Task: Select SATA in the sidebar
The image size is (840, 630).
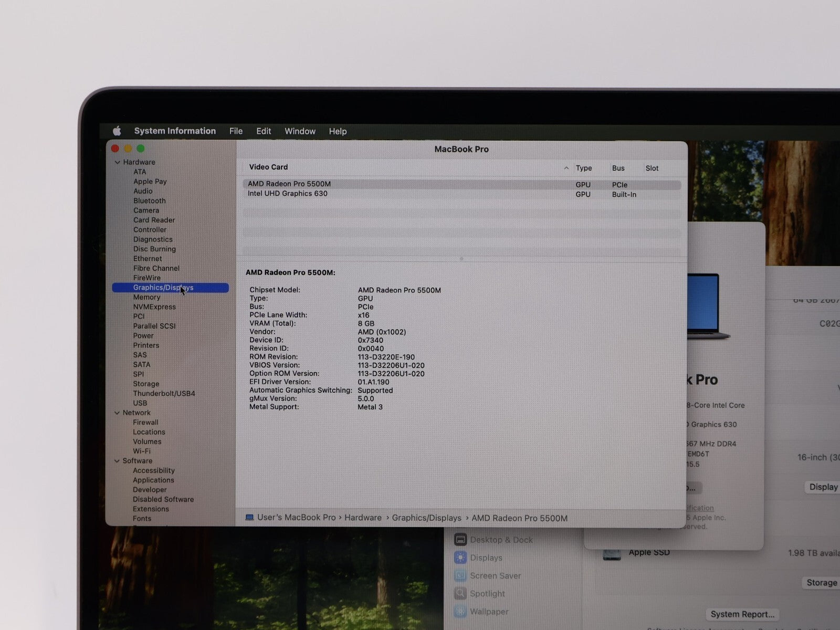Action: click(x=142, y=364)
